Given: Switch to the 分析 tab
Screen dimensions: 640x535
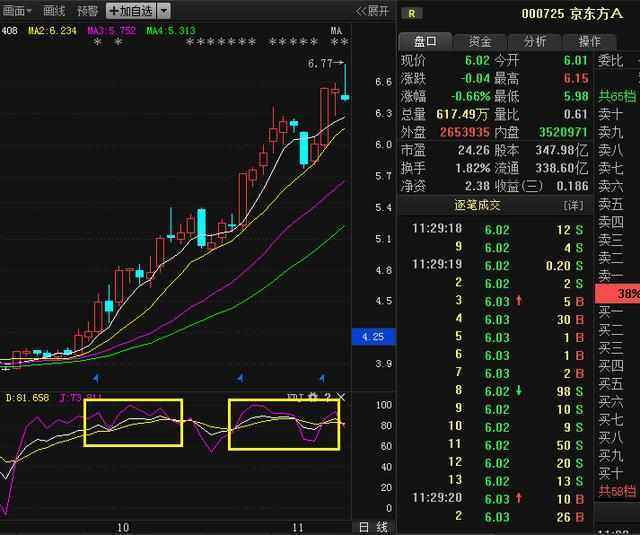Looking at the screenshot, I should 535,41.
